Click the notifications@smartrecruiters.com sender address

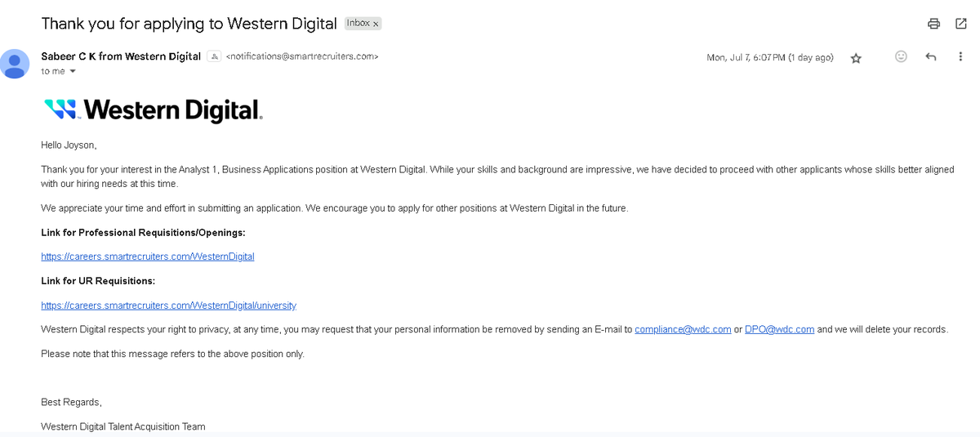click(302, 56)
